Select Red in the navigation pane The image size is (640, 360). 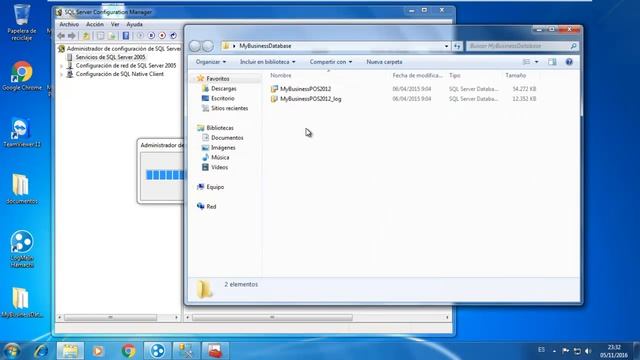pyautogui.click(x=211, y=207)
